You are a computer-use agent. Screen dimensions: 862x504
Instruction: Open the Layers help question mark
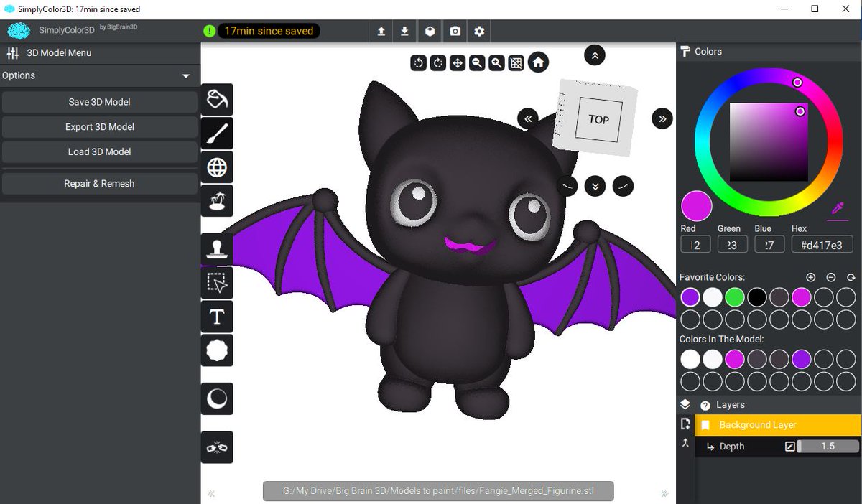pyautogui.click(x=705, y=405)
